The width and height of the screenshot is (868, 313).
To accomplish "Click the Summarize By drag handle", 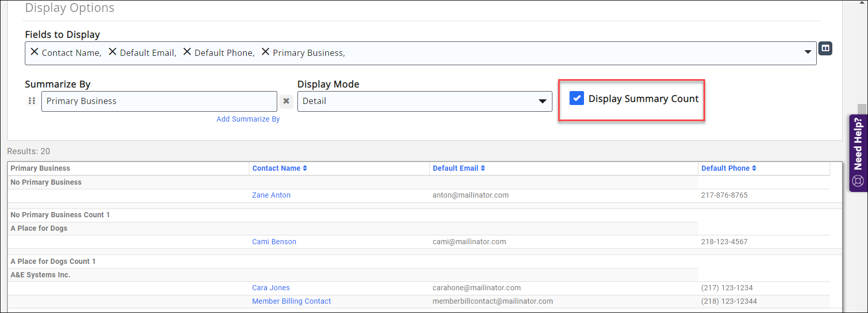I will pos(32,101).
